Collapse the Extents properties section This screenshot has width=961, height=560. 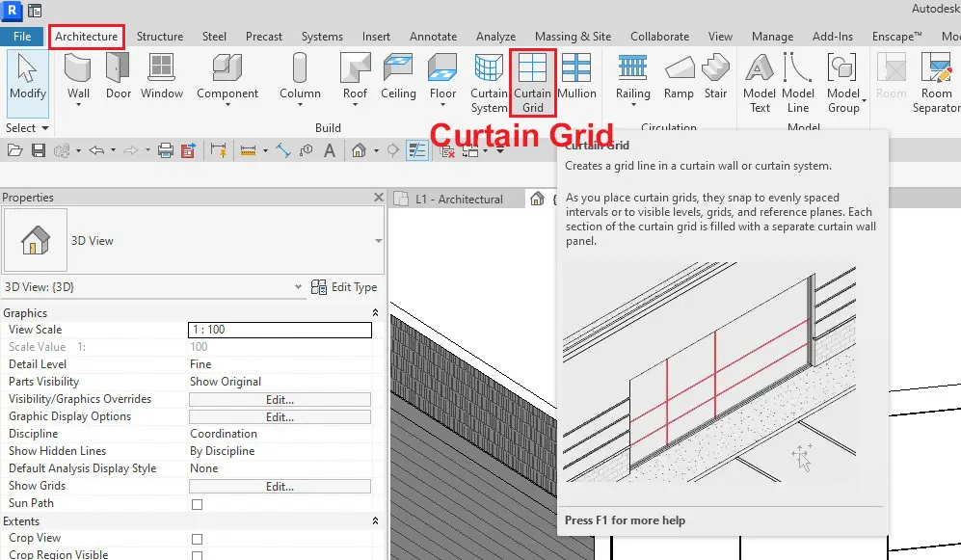(x=375, y=521)
